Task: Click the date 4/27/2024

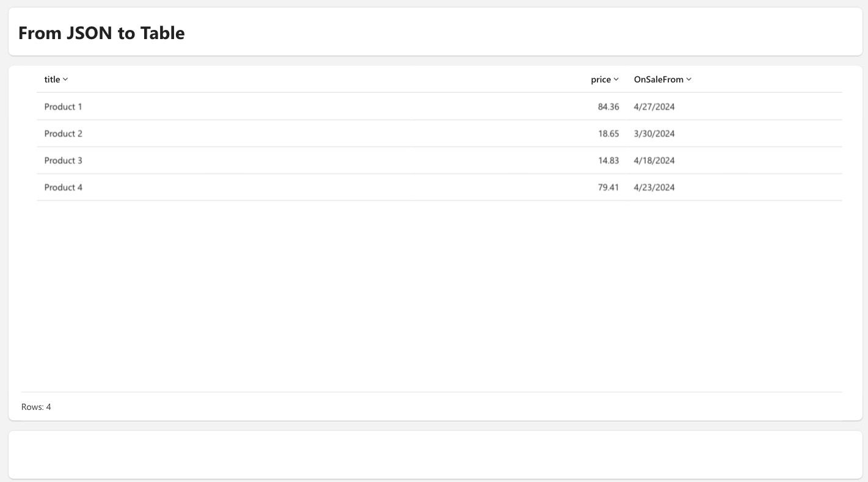Action: click(654, 107)
